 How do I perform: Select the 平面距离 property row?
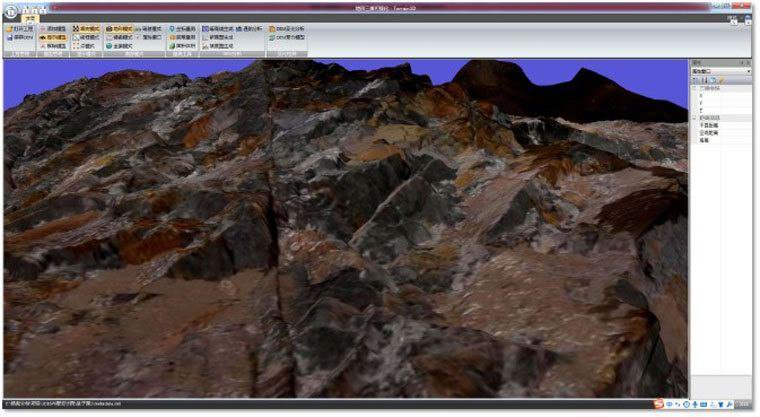(721, 125)
